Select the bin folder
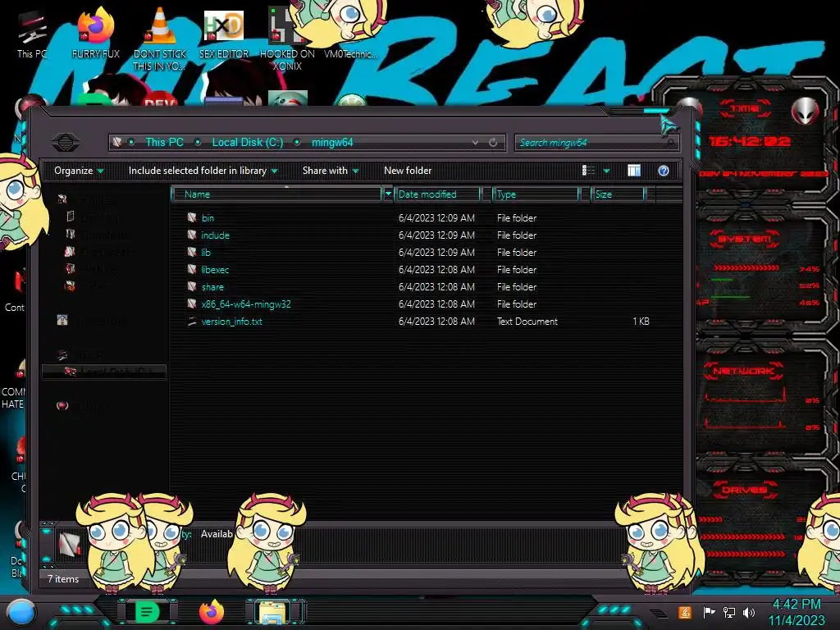 click(208, 218)
